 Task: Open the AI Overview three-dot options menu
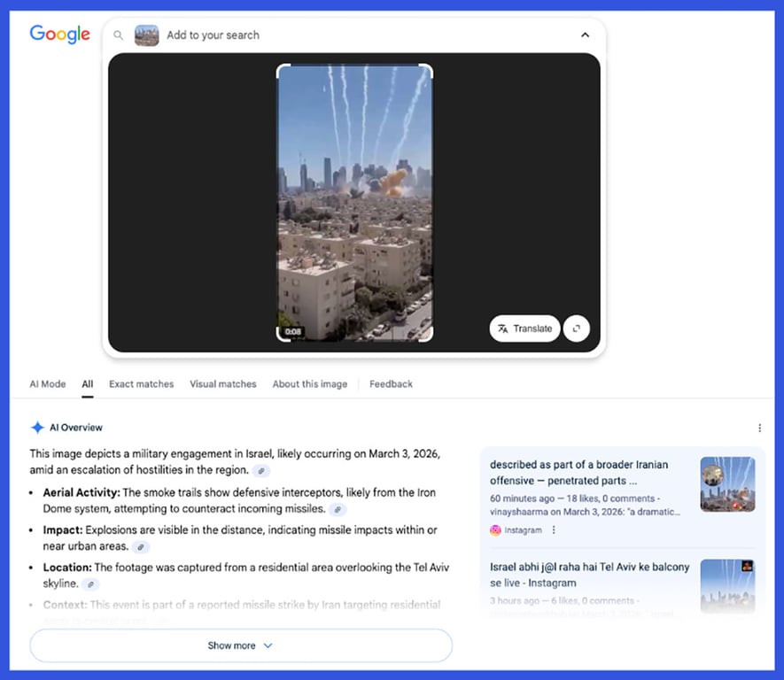pos(759,427)
